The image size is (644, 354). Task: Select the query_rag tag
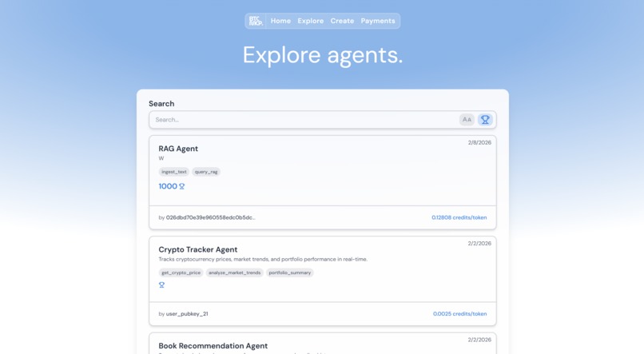(x=206, y=172)
